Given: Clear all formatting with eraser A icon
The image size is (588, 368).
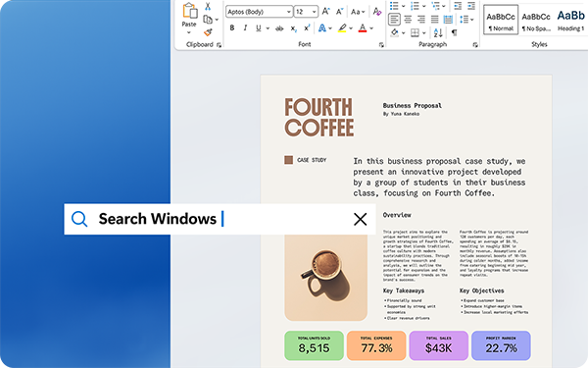Looking at the screenshot, I should coord(377,12).
